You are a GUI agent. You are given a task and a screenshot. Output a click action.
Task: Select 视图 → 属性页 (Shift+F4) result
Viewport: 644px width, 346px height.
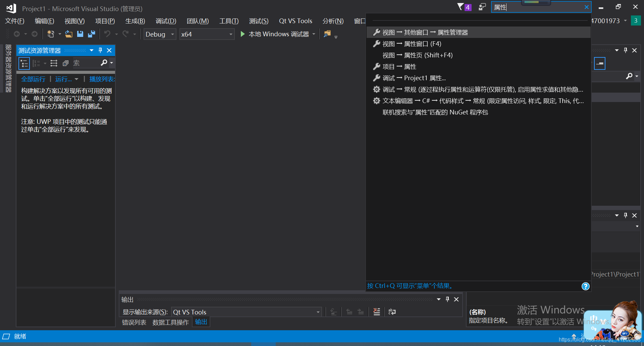pos(479,55)
